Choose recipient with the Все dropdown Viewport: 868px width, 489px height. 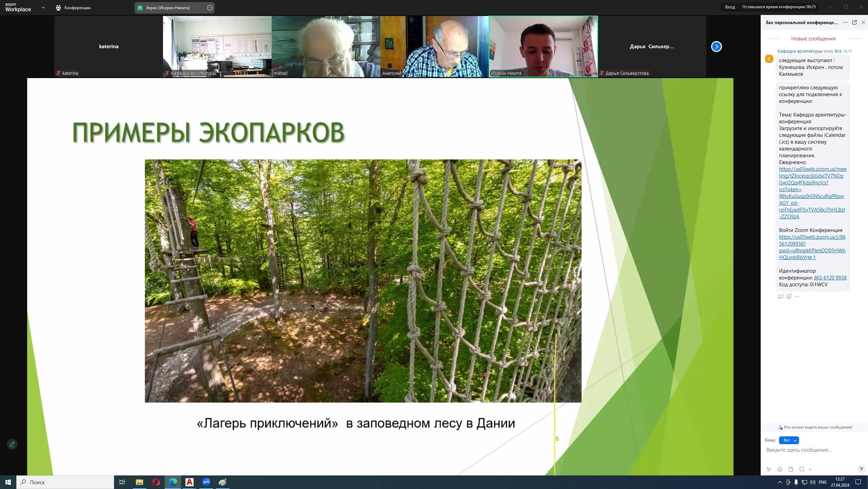tap(789, 440)
